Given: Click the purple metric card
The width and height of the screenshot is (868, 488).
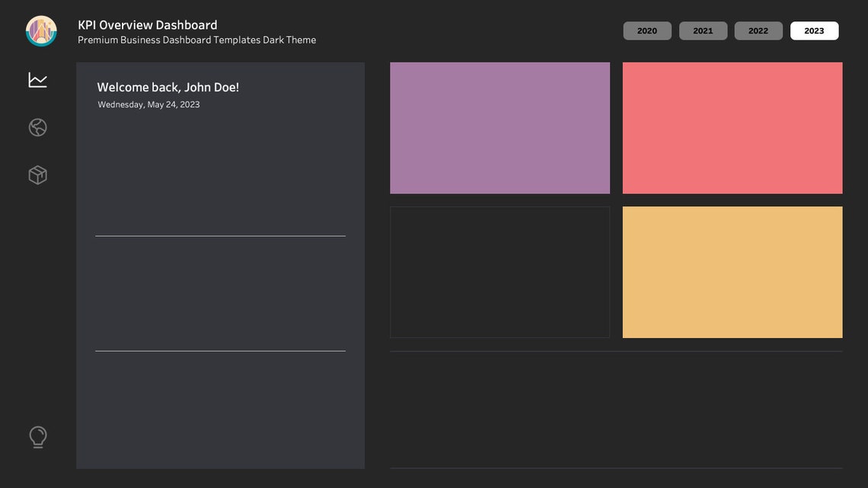Looking at the screenshot, I should (x=499, y=127).
